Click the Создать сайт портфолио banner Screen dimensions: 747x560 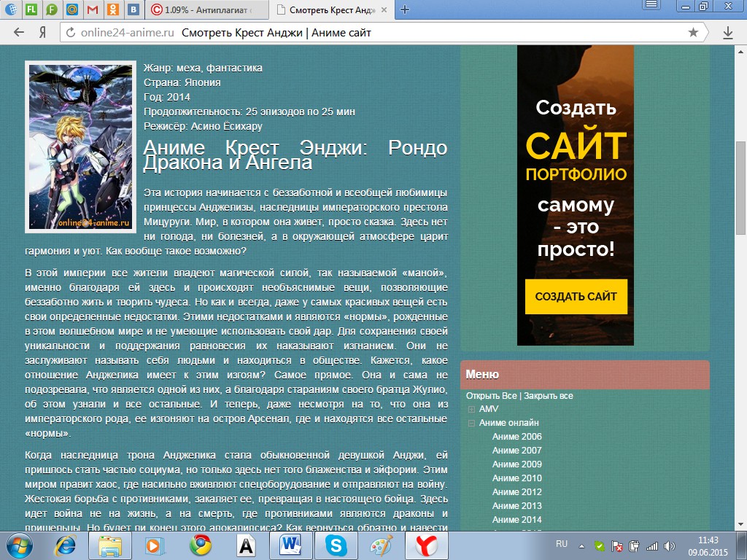tap(576, 195)
